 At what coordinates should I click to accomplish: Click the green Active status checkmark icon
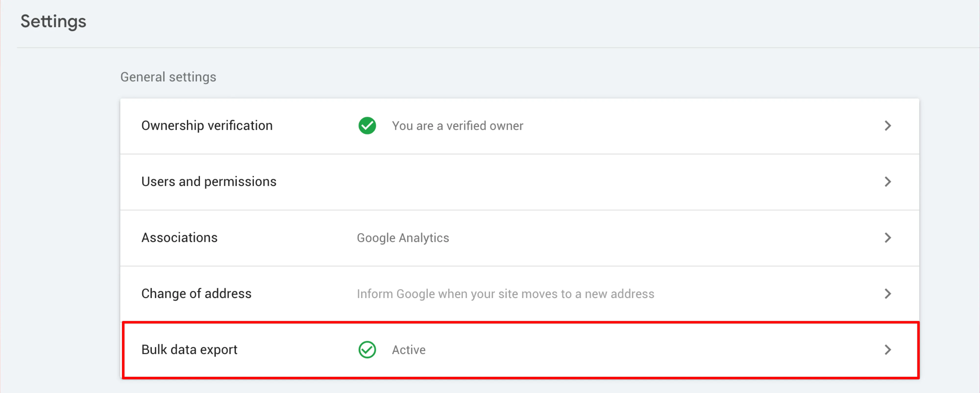click(x=367, y=350)
